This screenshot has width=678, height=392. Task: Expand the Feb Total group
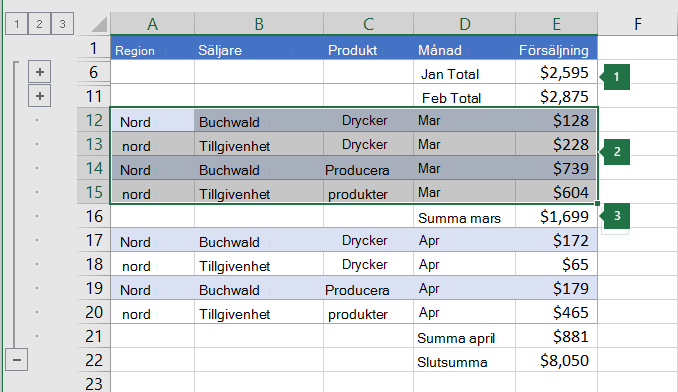[x=40, y=96]
